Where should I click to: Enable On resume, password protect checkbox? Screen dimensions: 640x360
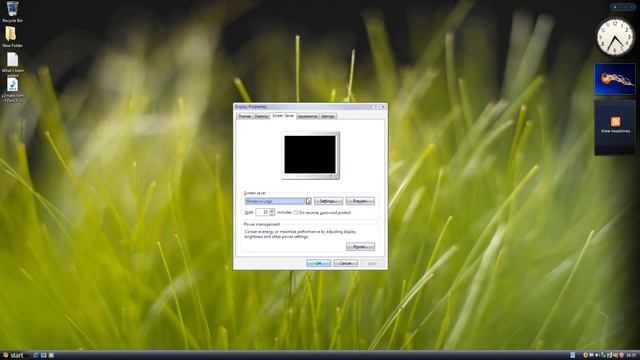tap(296, 213)
